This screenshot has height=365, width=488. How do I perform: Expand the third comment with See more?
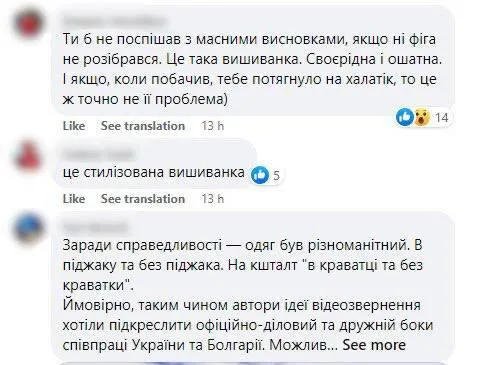[374, 345]
